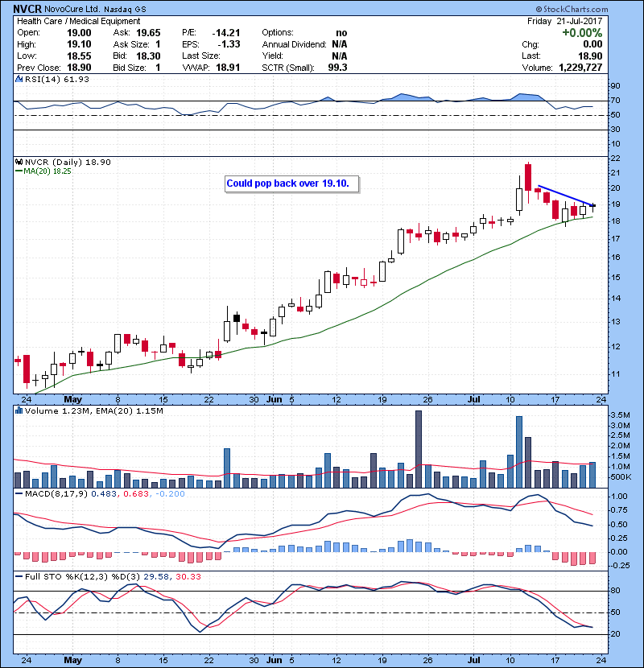Click the -0.25 MACD axis label
644x668 pixels.
620,565
